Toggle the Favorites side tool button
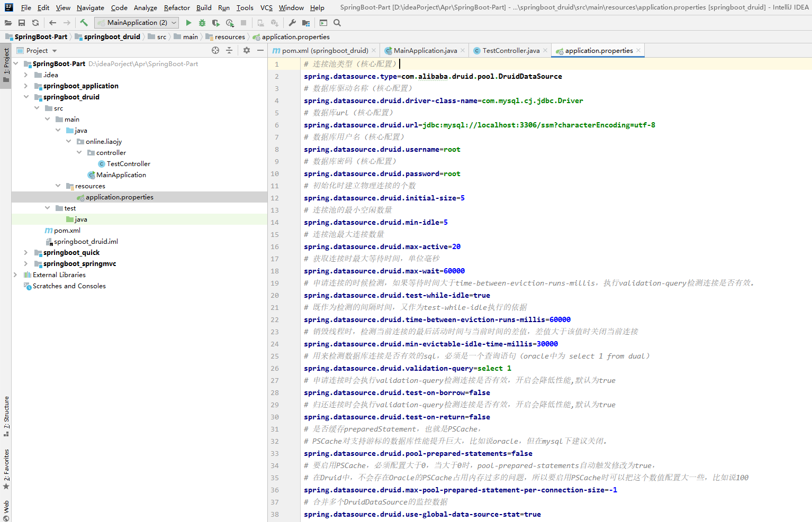The width and height of the screenshot is (812, 522). [x=6, y=469]
